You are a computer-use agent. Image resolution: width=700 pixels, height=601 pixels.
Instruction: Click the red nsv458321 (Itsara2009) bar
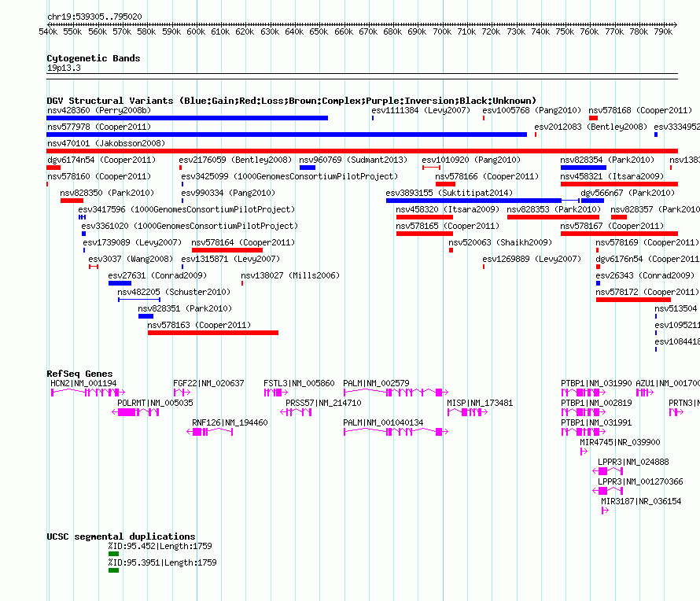pos(620,184)
